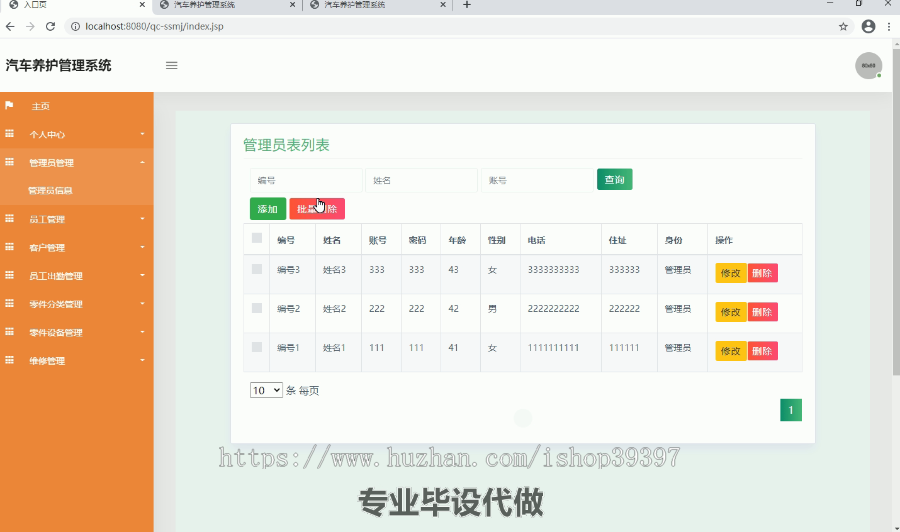
Task: Open a new browser tab
Action: coord(467,5)
